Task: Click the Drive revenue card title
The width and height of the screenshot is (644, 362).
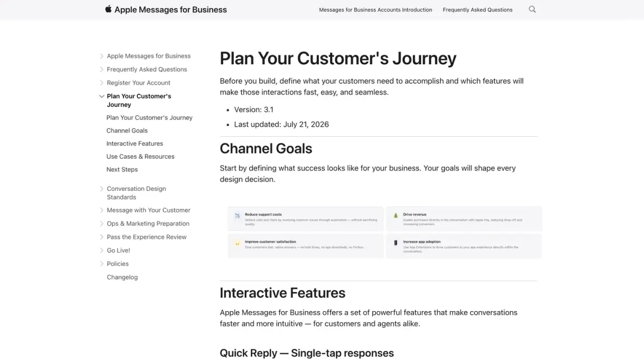Action: [415, 215]
